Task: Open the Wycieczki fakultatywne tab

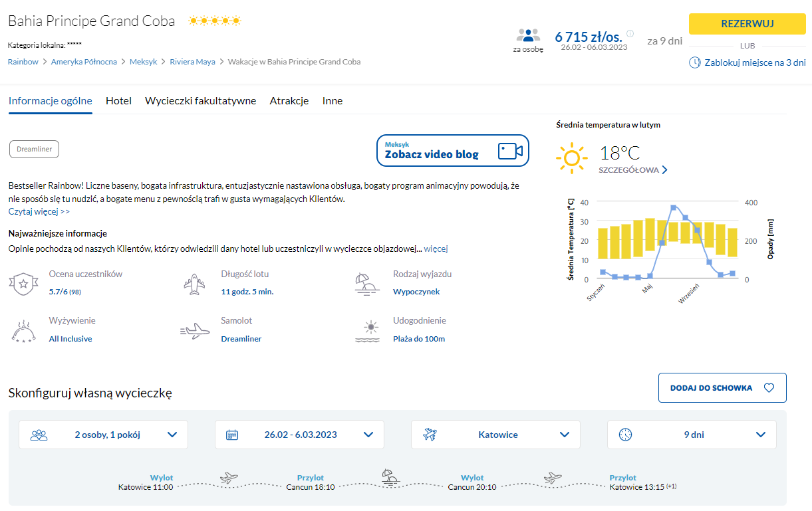Action: (x=200, y=101)
